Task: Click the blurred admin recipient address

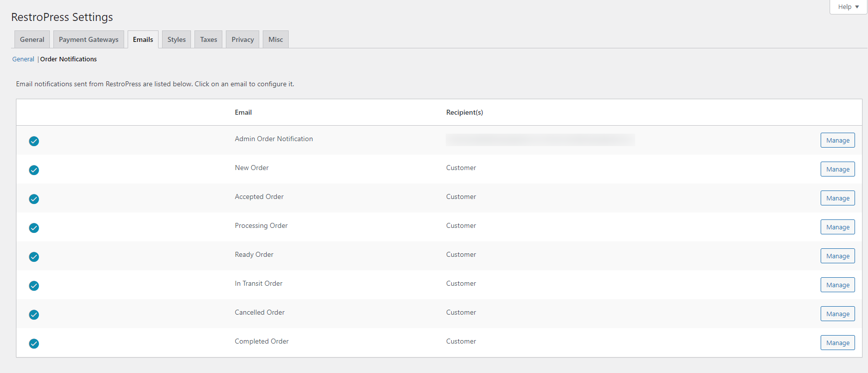Action: point(540,140)
